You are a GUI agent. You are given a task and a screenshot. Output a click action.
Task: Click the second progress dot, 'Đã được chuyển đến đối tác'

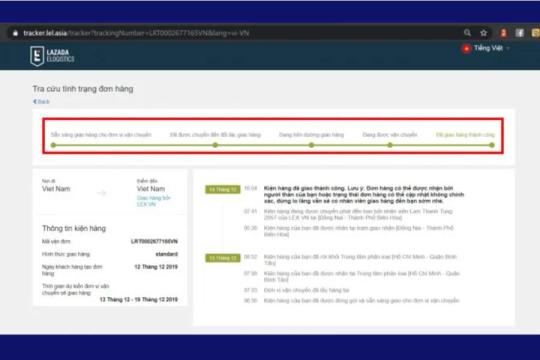pos(215,145)
